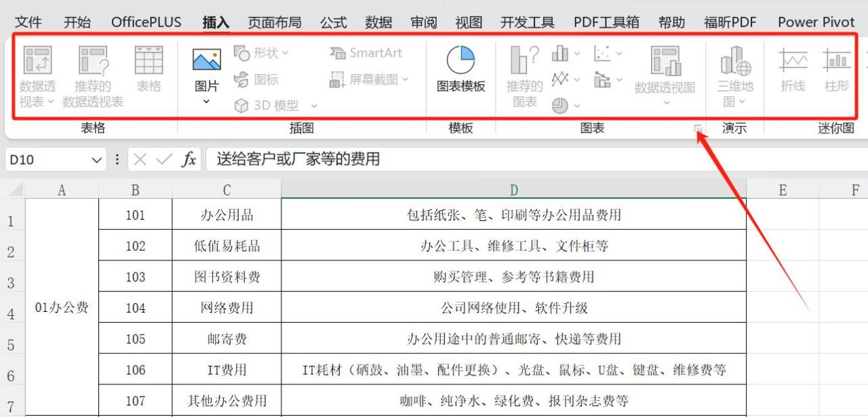
Task: Select the cell 公司网络使用、软件升级
Action: [x=514, y=308]
